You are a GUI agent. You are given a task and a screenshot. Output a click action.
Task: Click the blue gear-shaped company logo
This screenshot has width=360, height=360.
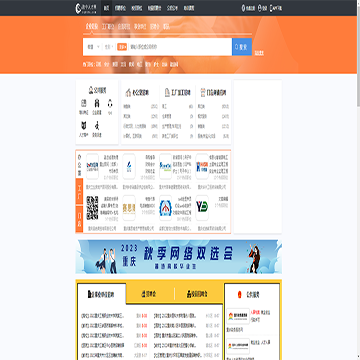(165, 208)
